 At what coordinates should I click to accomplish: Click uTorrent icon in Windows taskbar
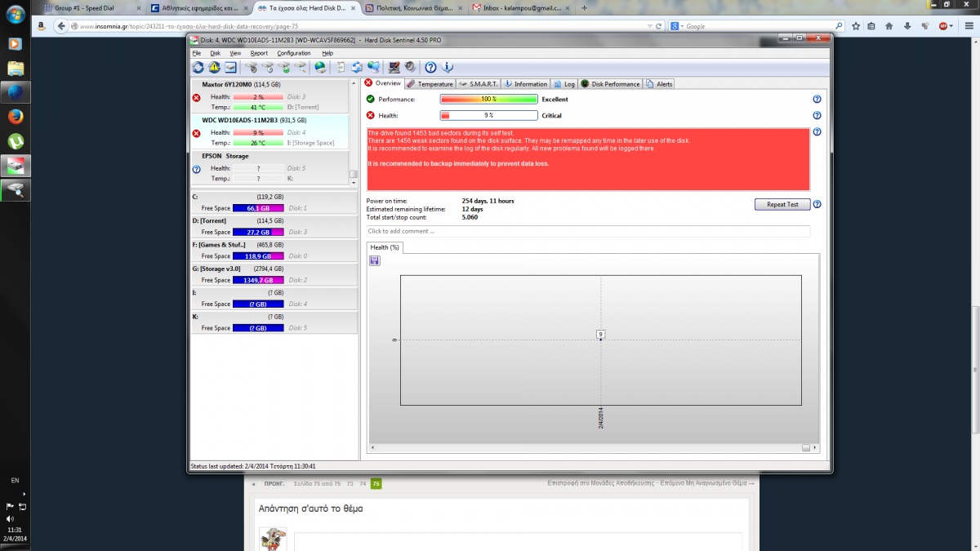tap(16, 141)
